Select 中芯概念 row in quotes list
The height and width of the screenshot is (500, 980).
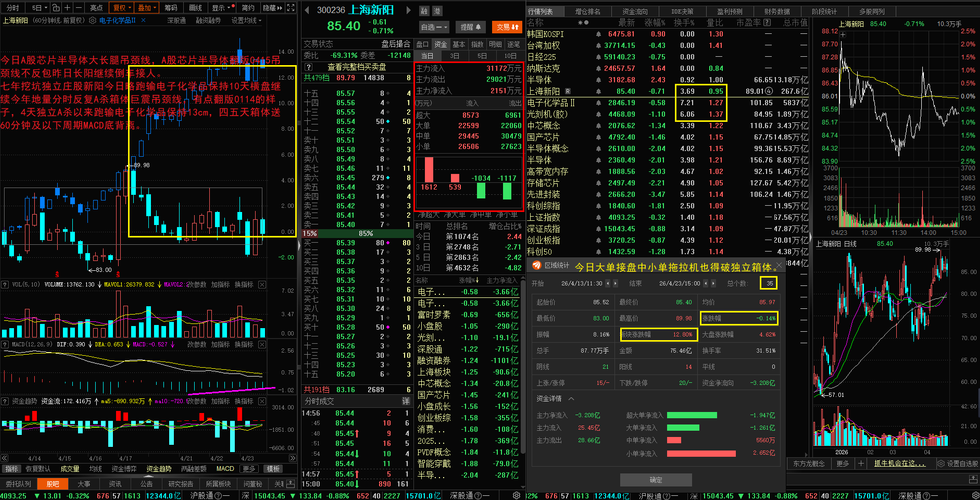pos(666,126)
